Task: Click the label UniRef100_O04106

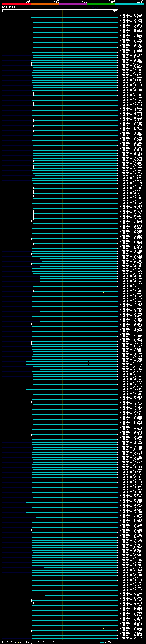Action: point(131,67)
